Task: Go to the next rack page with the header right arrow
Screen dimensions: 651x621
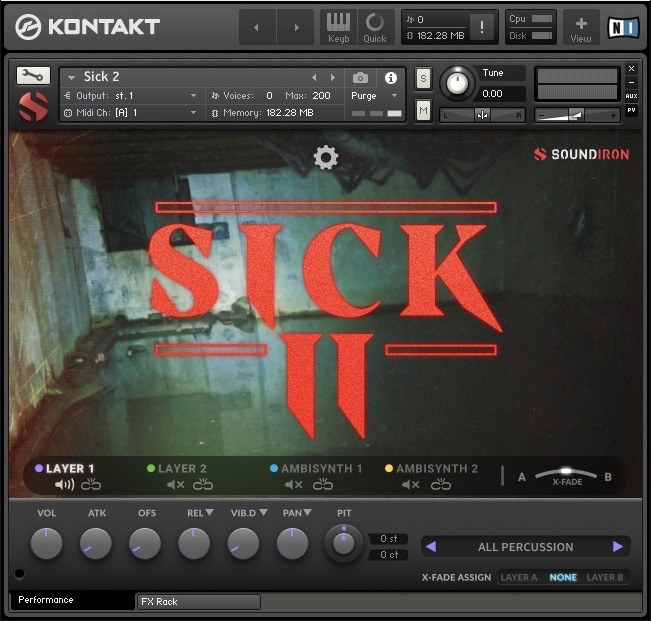Action: [x=296, y=27]
